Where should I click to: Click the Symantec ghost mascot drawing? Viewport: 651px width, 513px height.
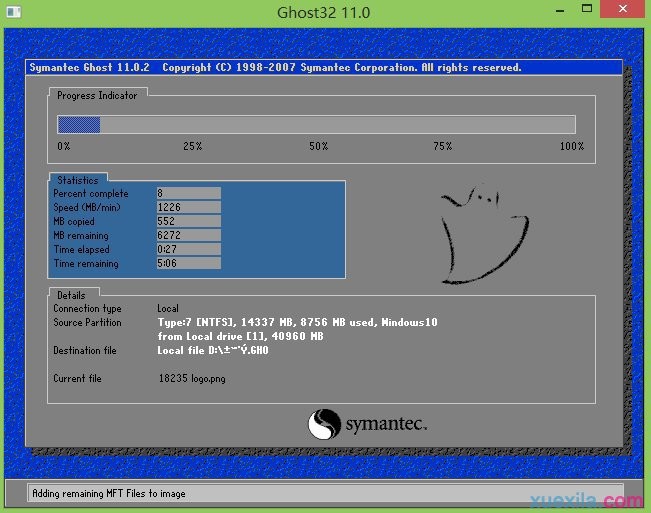pos(484,236)
